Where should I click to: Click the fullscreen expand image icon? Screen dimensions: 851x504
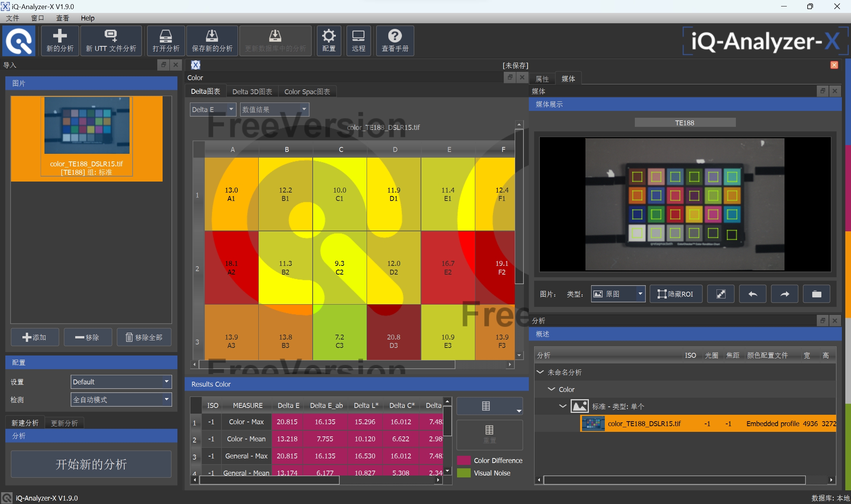721,294
